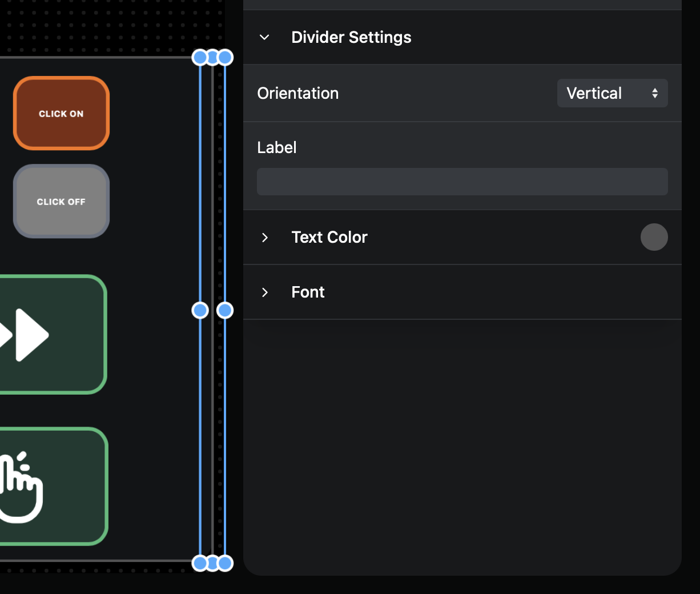The height and width of the screenshot is (594, 700).
Task: Focus the Label text input field
Action: (x=462, y=182)
